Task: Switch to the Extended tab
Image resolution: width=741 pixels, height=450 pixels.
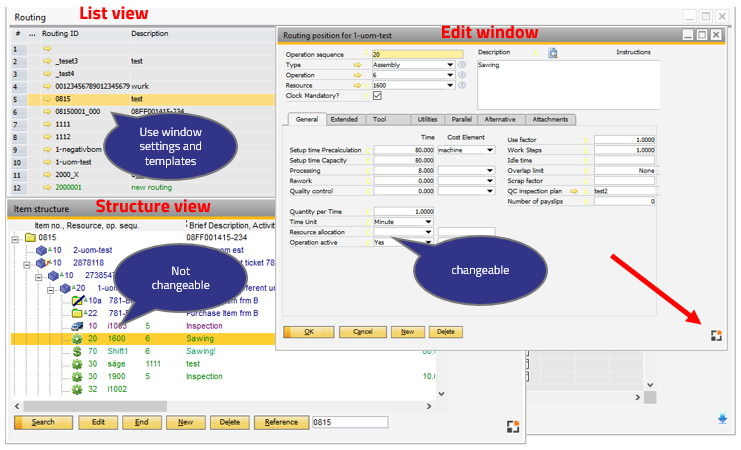Action: 344,119
